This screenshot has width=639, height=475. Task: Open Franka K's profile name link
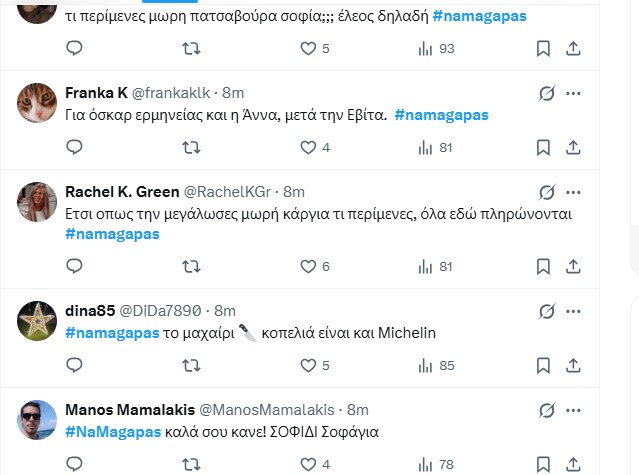pos(96,93)
